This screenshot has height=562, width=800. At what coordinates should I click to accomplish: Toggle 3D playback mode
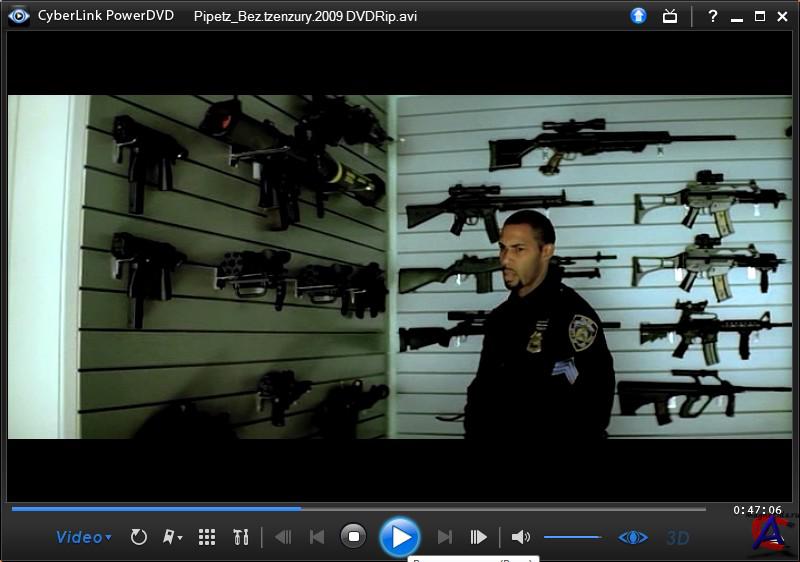point(678,538)
